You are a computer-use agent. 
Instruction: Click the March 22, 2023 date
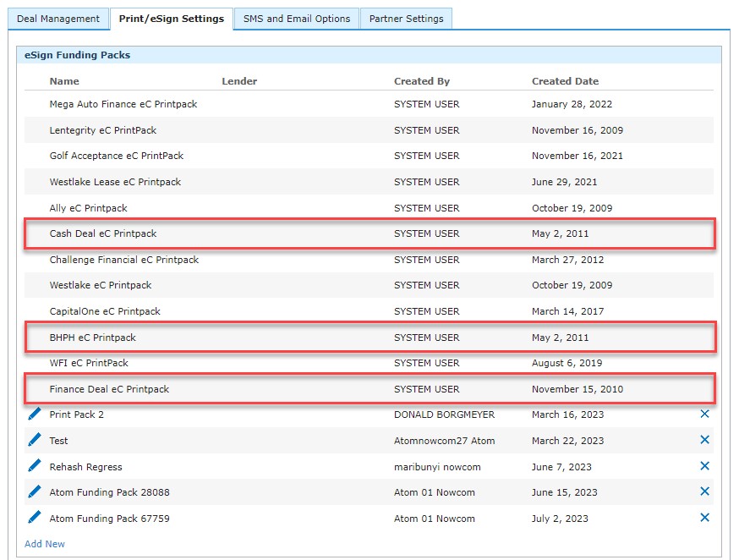pyautogui.click(x=567, y=441)
